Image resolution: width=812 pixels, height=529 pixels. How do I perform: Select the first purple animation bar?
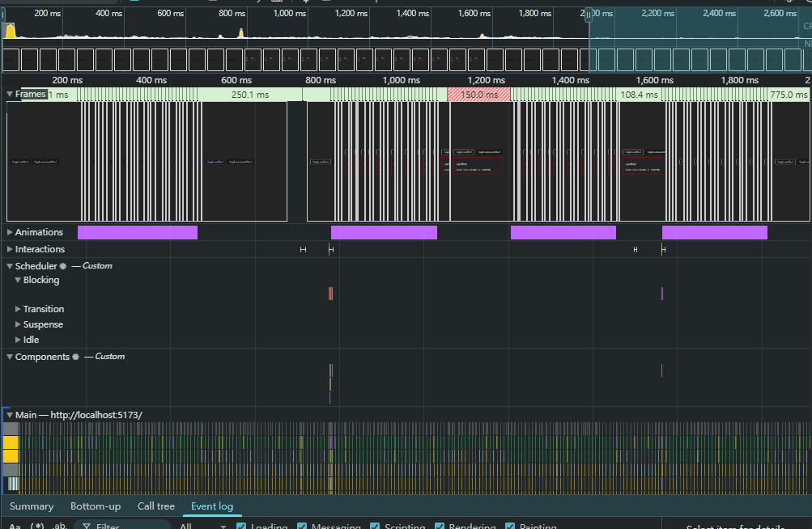pyautogui.click(x=138, y=232)
